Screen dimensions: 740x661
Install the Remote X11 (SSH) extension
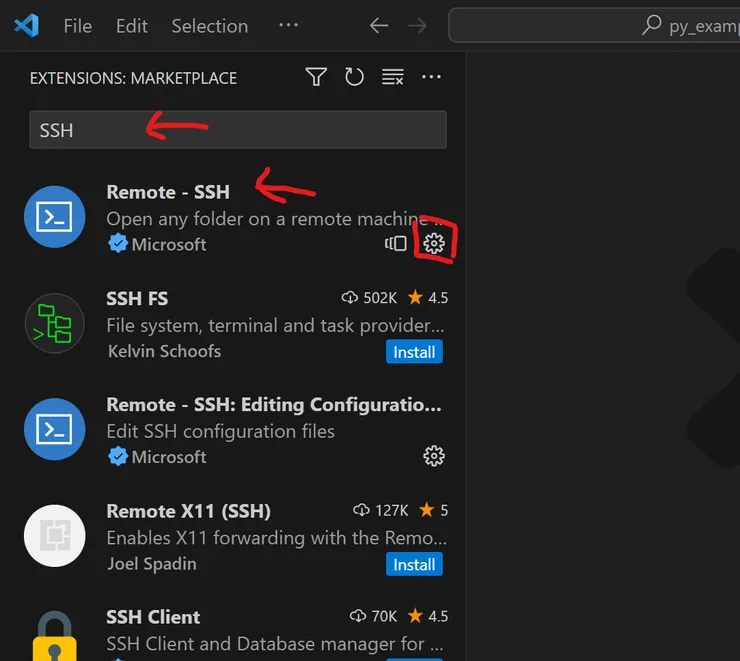414,564
